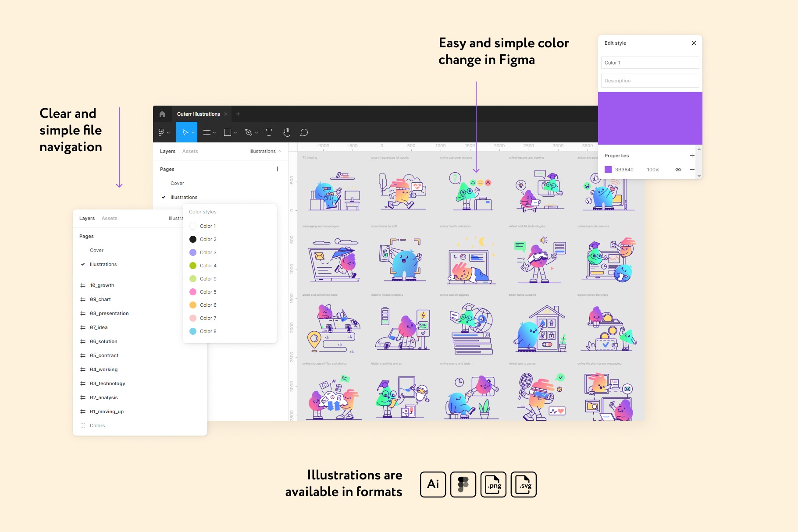Click the 100% opacity value

[x=653, y=170]
